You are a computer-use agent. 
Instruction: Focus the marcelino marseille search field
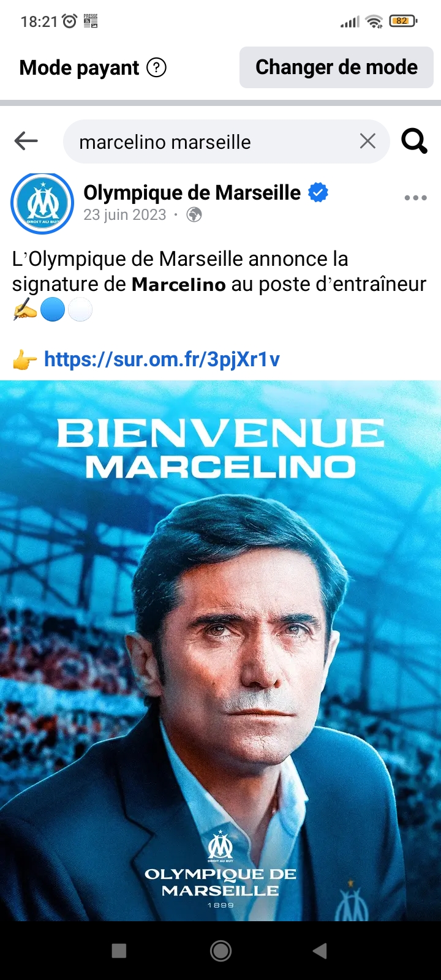[226, 141]
